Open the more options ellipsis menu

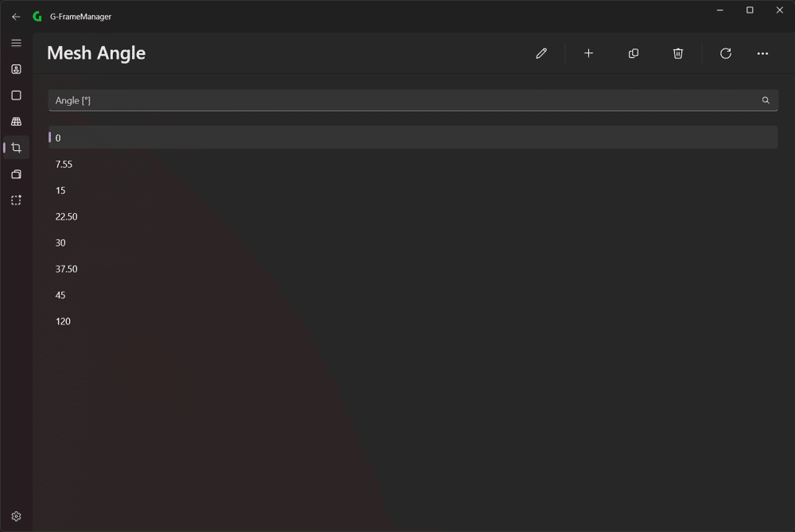click(762, 53)
